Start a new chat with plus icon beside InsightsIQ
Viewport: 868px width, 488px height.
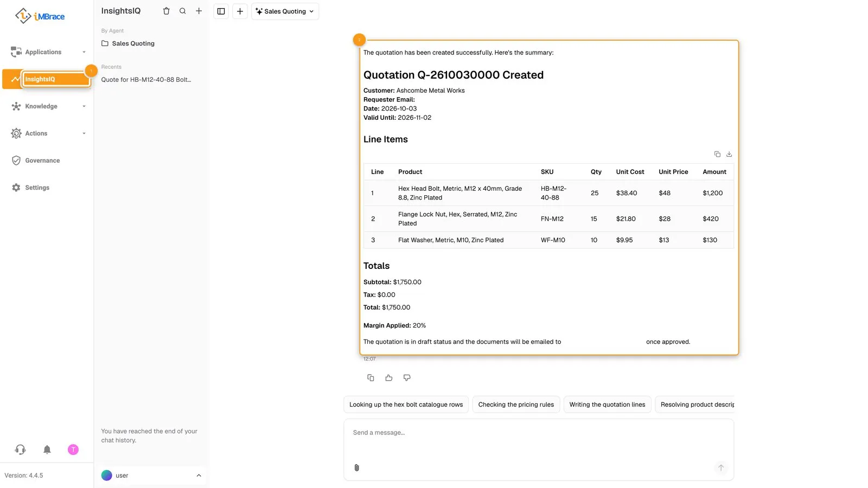click(x=199, y=11)
